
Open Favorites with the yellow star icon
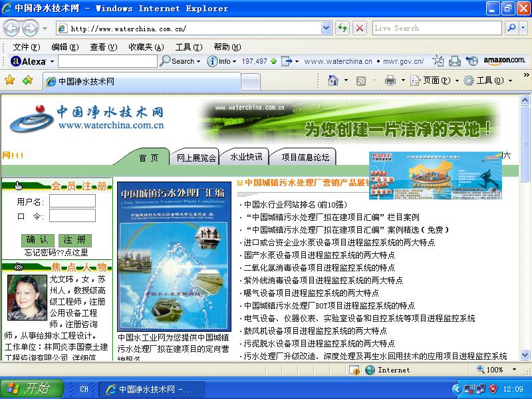[11, 80]
